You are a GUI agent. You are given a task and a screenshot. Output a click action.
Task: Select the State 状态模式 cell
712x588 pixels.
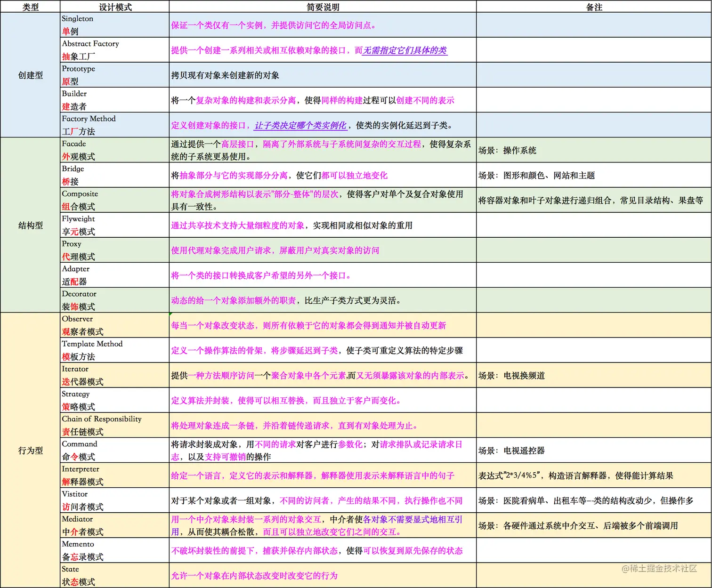tap(113, 575)
